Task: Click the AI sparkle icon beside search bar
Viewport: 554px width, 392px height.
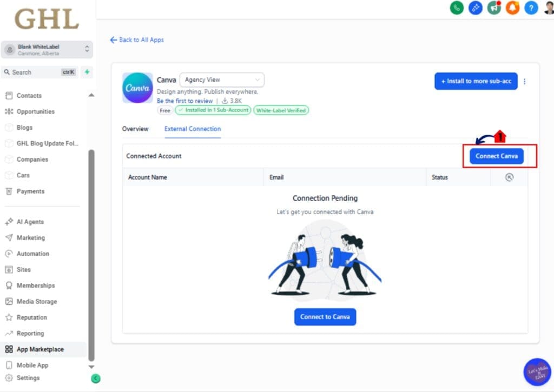Action: [87, 71]
